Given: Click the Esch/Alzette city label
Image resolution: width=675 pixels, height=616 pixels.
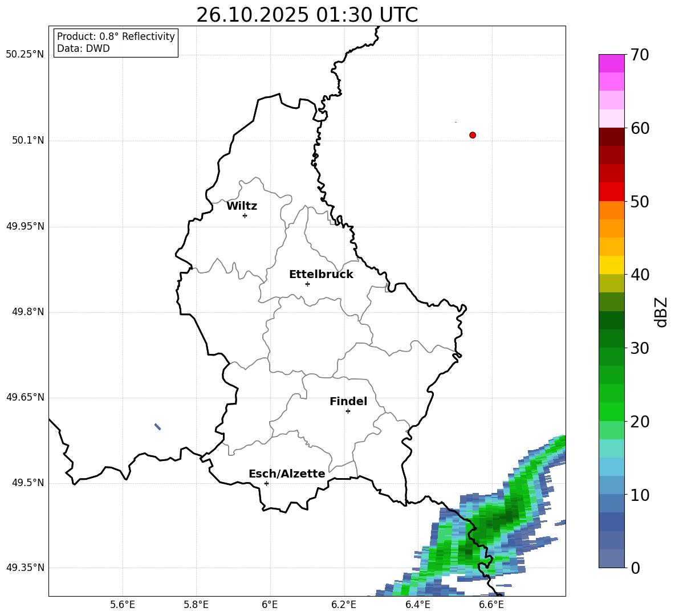Looking at the screenshot, I should [x=287, y=474].
